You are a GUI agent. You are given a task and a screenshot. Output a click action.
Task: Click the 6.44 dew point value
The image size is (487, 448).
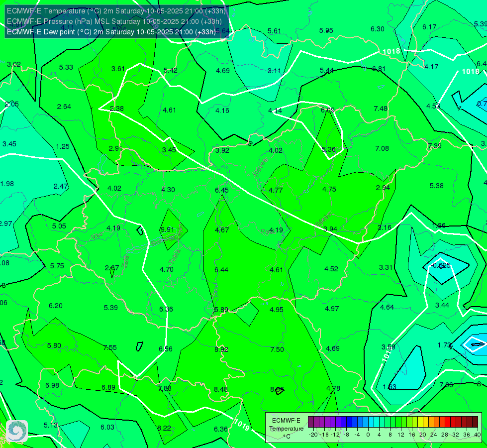[x=221, y=270]
